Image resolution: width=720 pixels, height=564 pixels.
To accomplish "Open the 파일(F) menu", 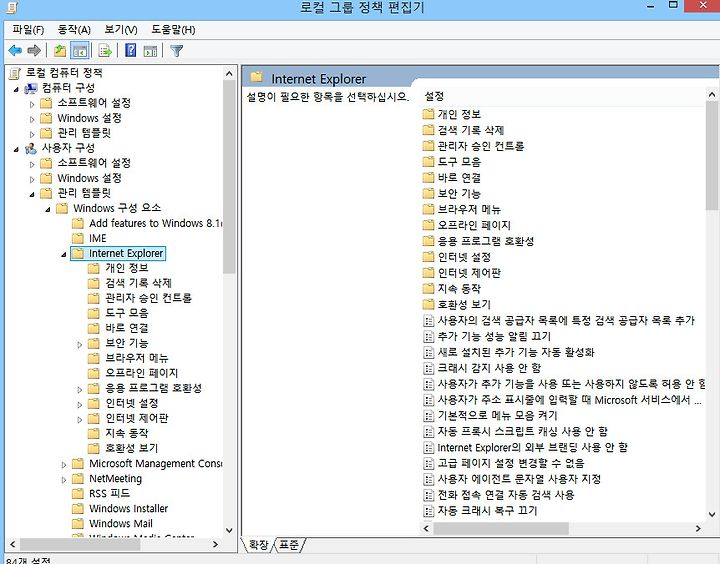I will pyautogui.click(x=28, y=30).
